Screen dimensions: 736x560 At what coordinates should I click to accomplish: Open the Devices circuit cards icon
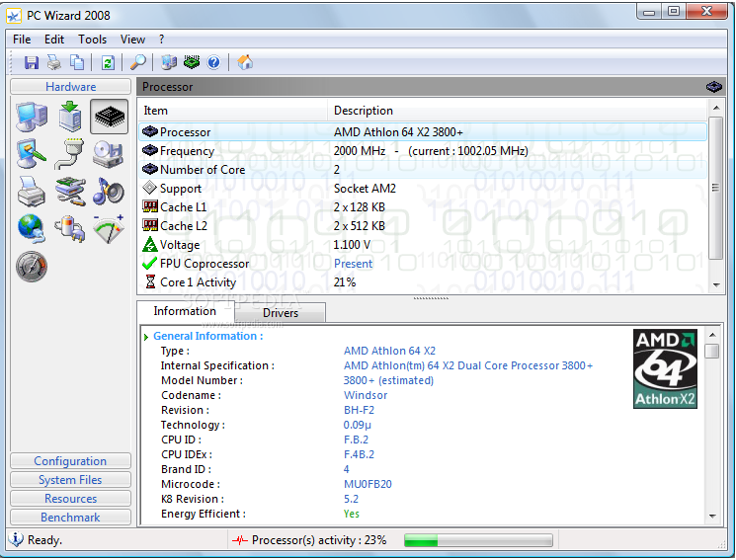coord(70,192)
